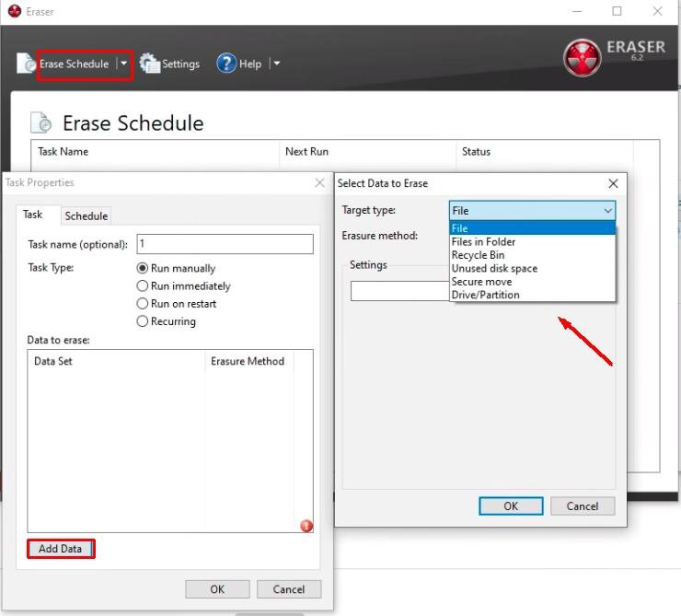Select Secure move target type
Viewport: 681px width, 616px height.
[532, 282]
